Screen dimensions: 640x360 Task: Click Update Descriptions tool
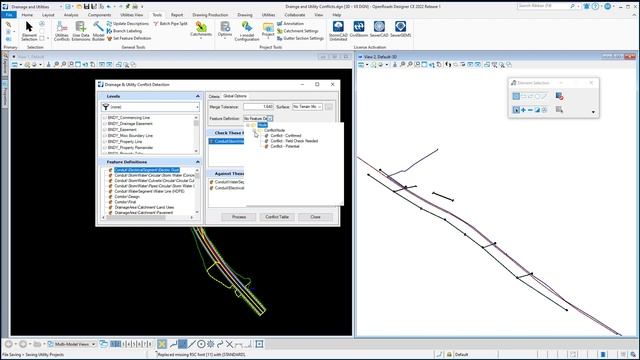pyautogui.click(x=128, y=24)
